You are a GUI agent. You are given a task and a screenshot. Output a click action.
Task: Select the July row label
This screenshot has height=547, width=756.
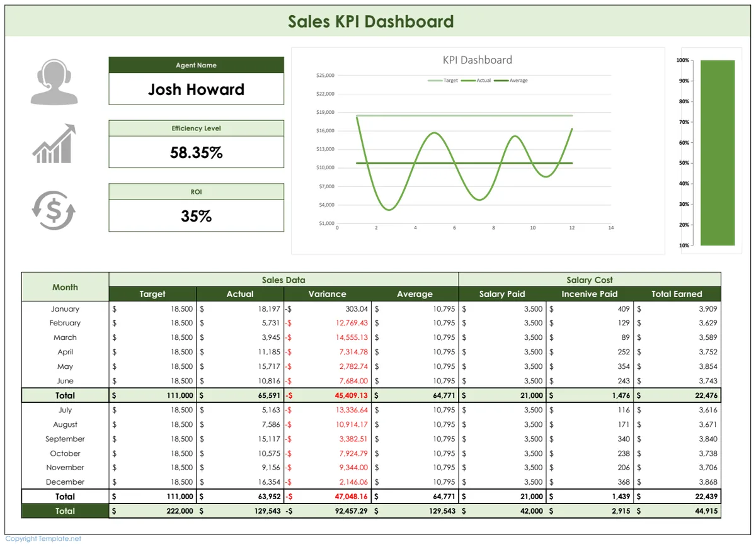point(65,410)
